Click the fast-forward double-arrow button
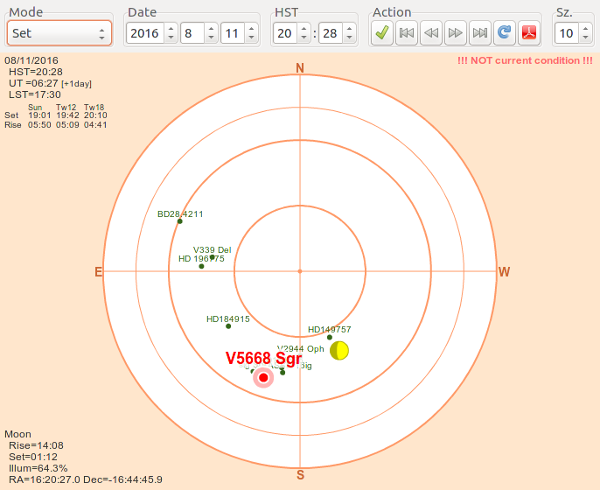The image size is (600, 490). [455, 33]
